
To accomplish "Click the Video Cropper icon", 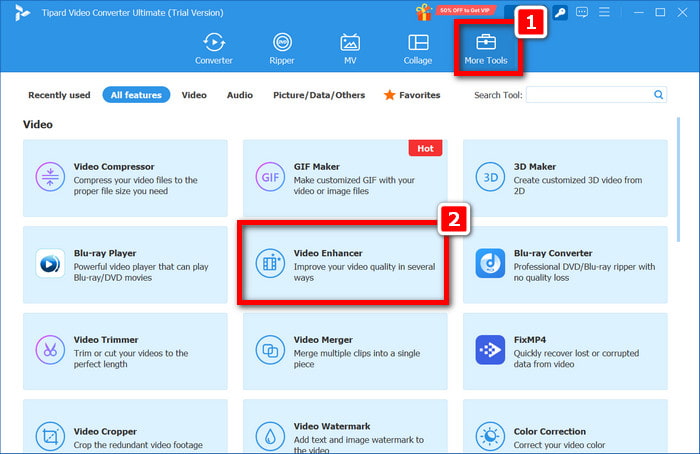I will tap(50, 436).
